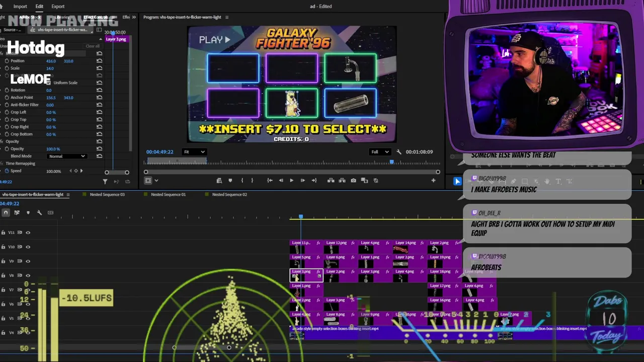This screenshot has height=362, width=644.
Task: Click the Mark In button
Action: (x=242, y=180)
